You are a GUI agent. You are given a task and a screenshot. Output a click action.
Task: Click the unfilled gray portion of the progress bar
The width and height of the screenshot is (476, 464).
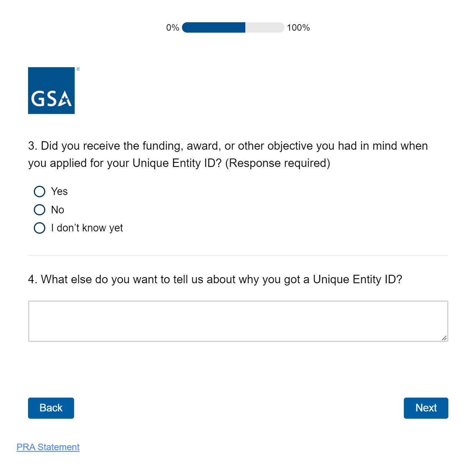pos(264,28)
